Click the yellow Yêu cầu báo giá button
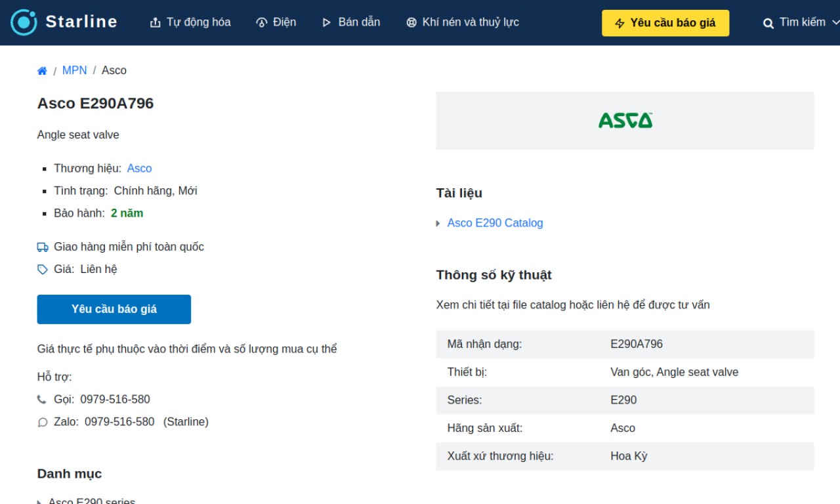Image resolution: width=840 pixels, height=504 pixels. pyautogui.click(x=665, y=23)
